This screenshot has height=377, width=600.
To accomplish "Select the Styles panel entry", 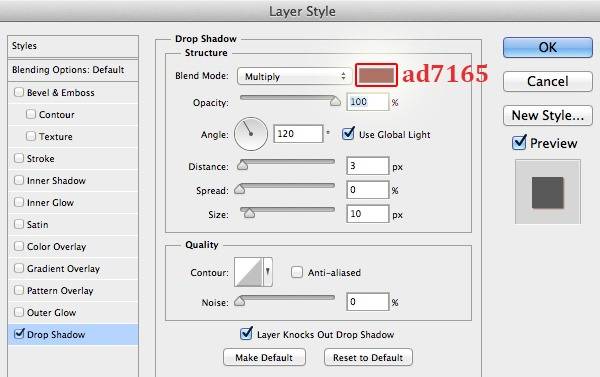I will (73, 46).
